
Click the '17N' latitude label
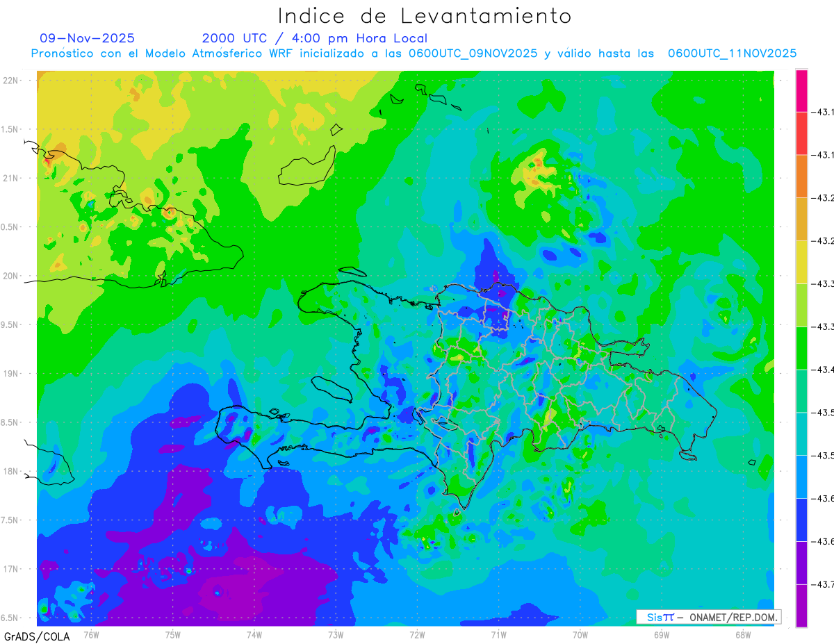coord(10,569)
